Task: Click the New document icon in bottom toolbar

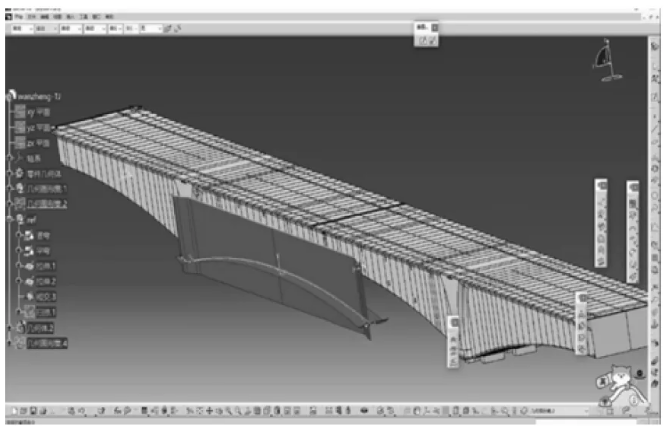Action: pos(15,411)
